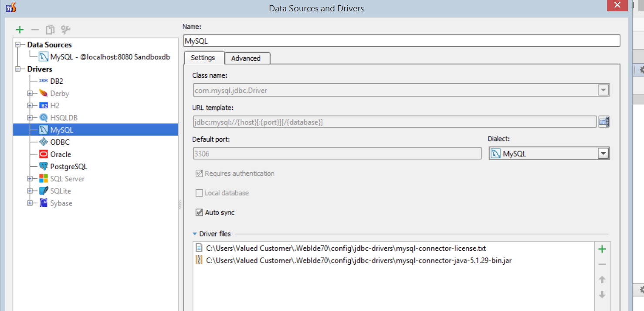Collapse the Data Sources tree node
The width and height of the screenshot is (644, 311).
pyautogui.click(x=18, y=44)
